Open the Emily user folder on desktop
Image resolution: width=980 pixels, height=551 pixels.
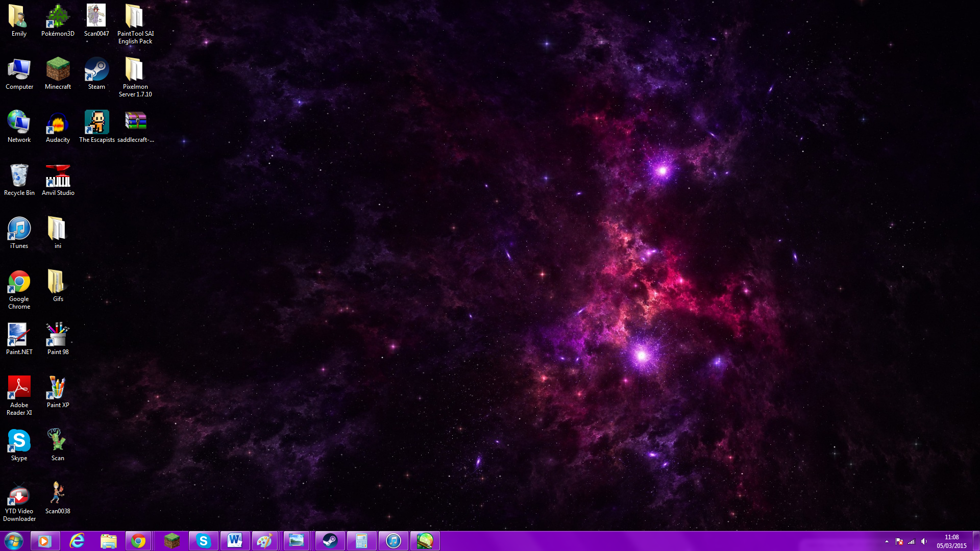coord(19,20)
